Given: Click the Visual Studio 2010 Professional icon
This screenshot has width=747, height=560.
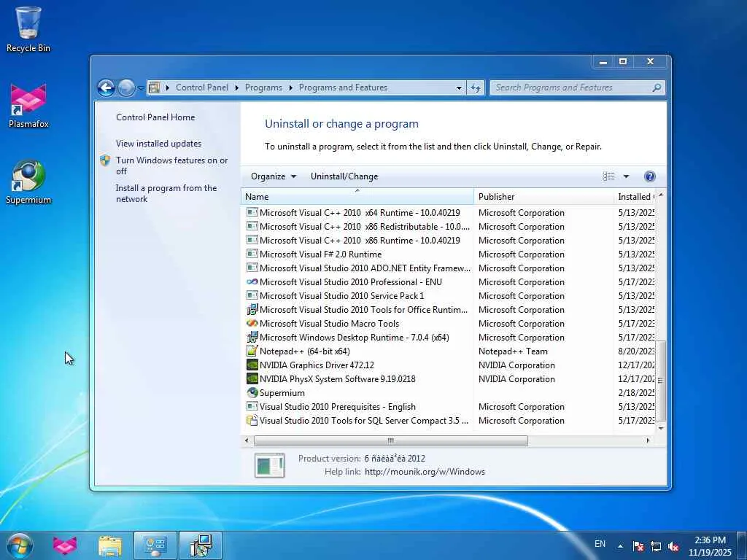Looking at the screenshot, I should [x=252, y=282].
